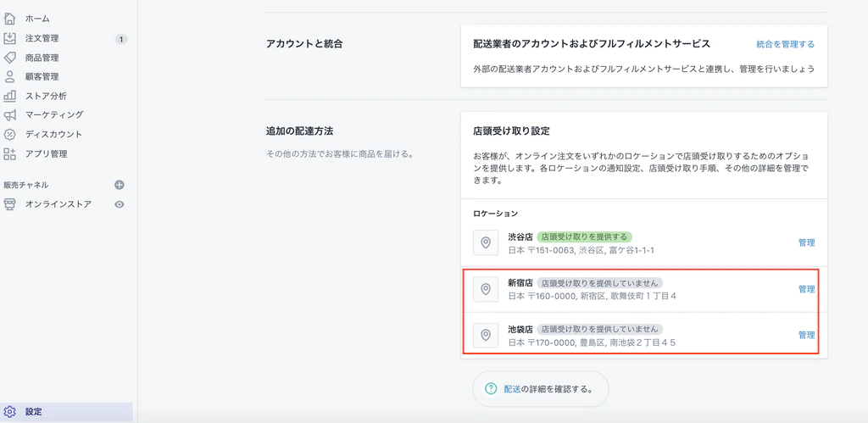The width and height of the screenshot is (868, 423).
Task: Click the 追加の配達方法 section heading
Action: point(299,131)
